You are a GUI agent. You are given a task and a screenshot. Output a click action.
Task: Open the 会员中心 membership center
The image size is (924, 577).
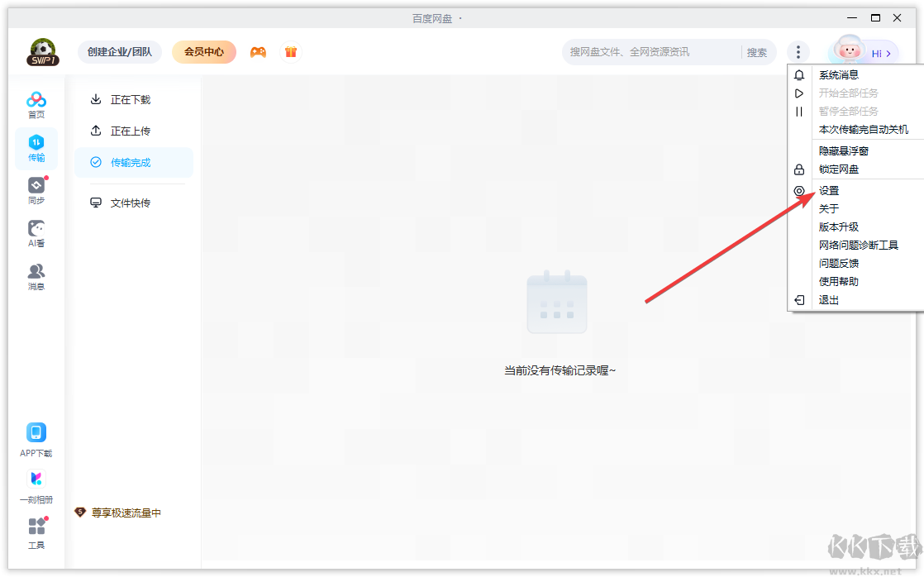[202, 51]
